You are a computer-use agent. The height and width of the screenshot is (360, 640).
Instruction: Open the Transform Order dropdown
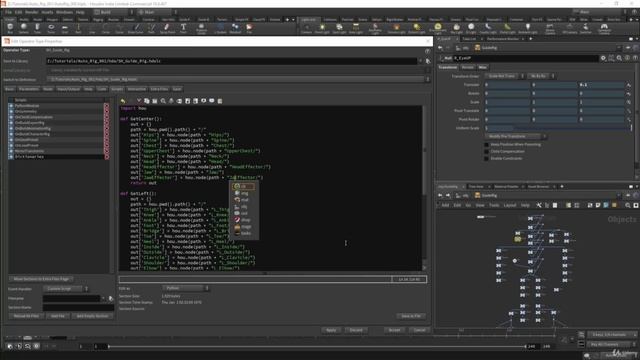(504, 76)
